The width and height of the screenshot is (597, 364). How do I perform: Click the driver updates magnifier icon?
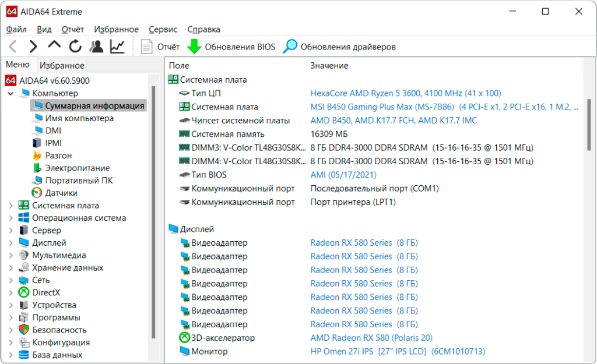[x=290, y=47]
